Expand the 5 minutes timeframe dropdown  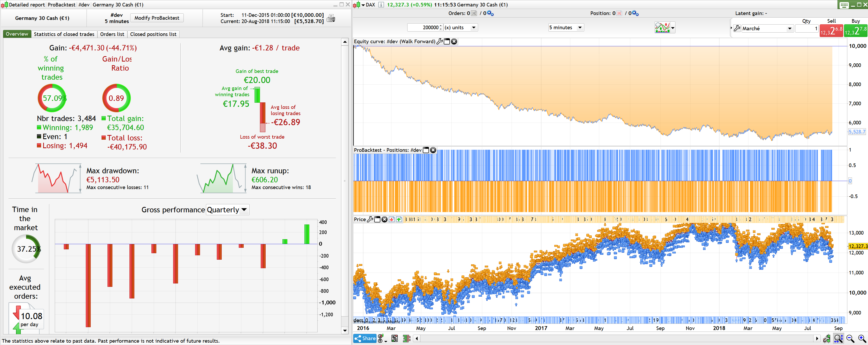pos(580,28)
